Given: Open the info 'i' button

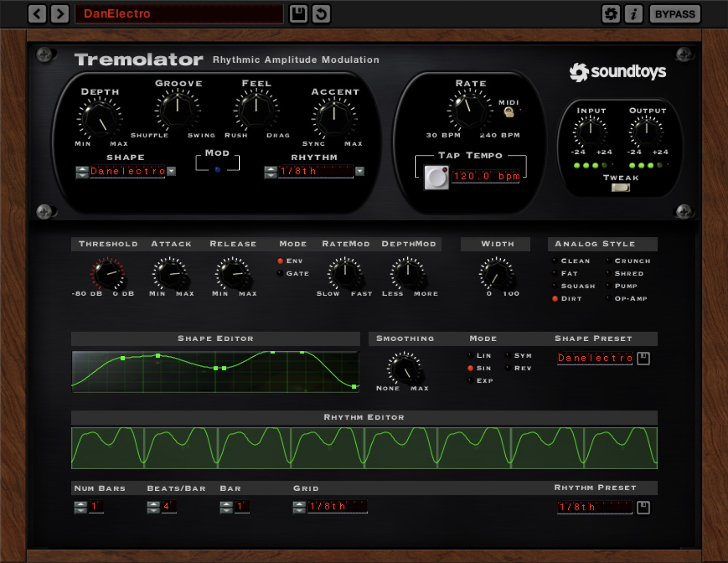Looking at the screenshot, I should click(x=633, y=14).
